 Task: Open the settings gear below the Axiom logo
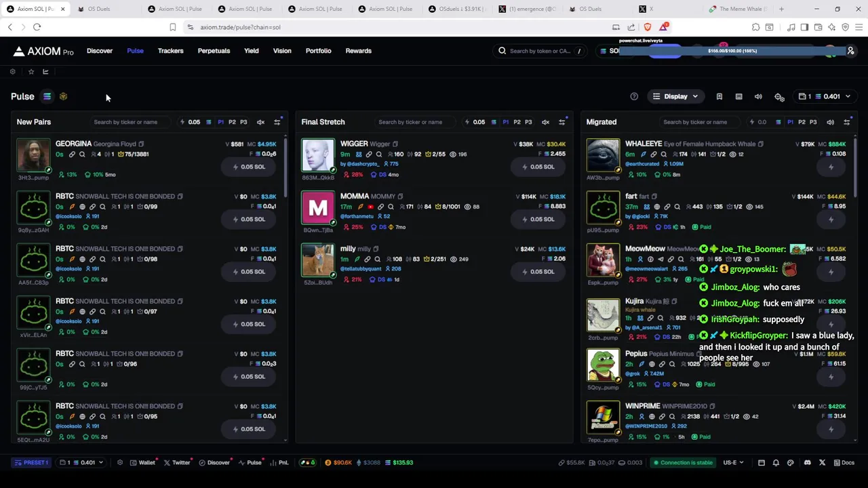pos(12,72)
